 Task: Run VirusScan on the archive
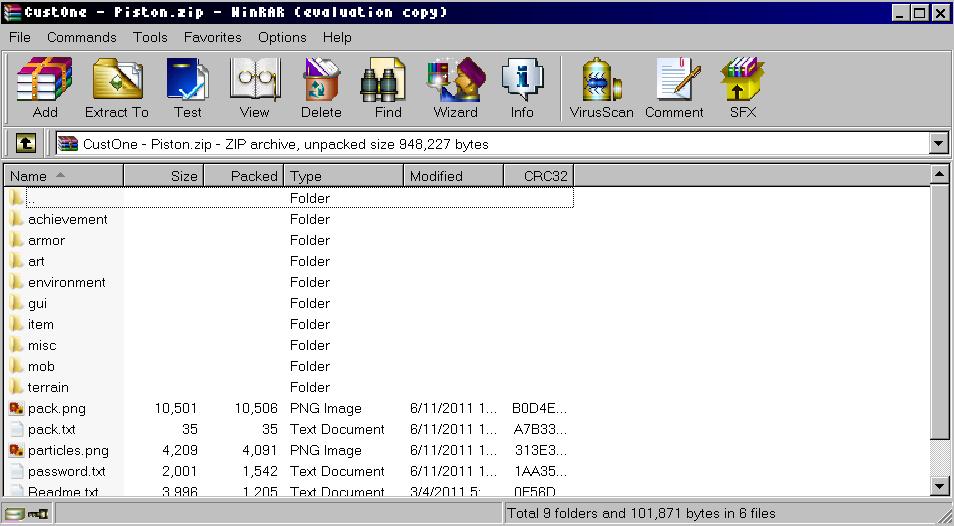coord(602,88)
